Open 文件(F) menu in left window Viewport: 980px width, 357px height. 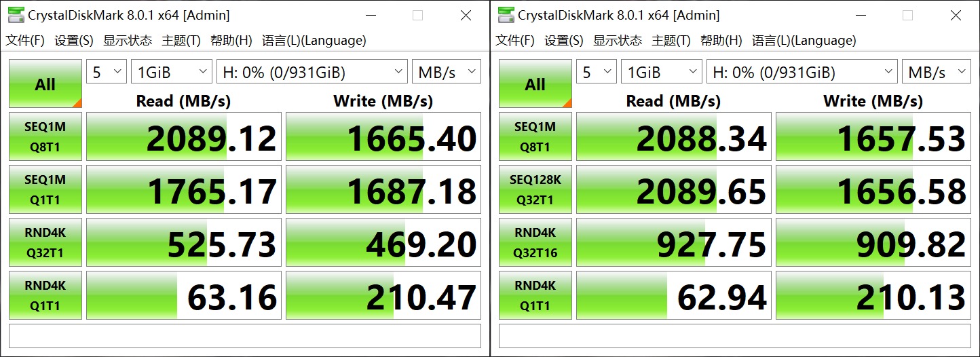click(x=25, y=41)
